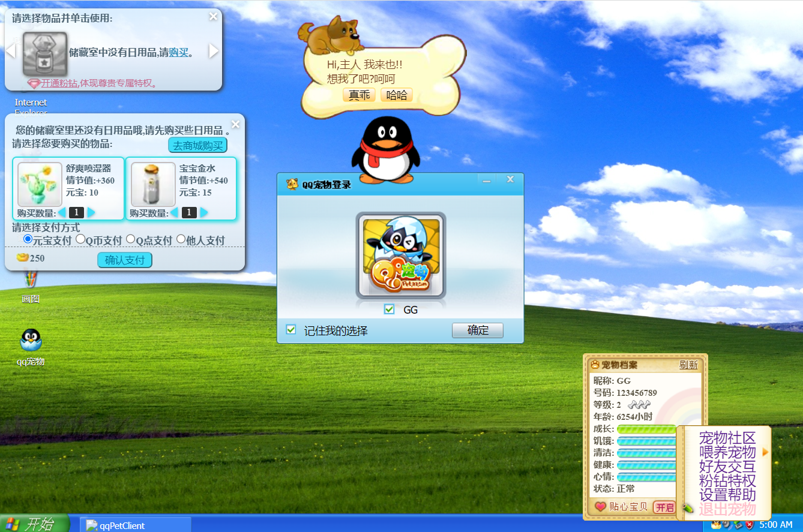Click the volume tray icon

[x=727, y=524]
